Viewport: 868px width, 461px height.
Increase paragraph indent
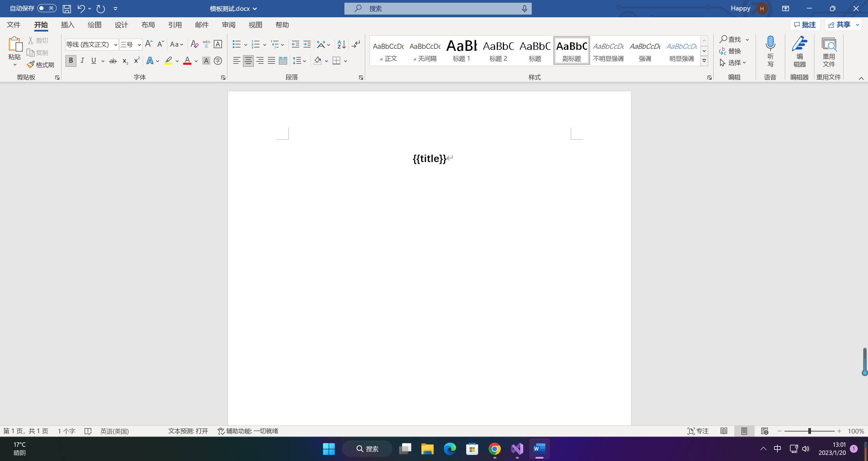(307, 44)
